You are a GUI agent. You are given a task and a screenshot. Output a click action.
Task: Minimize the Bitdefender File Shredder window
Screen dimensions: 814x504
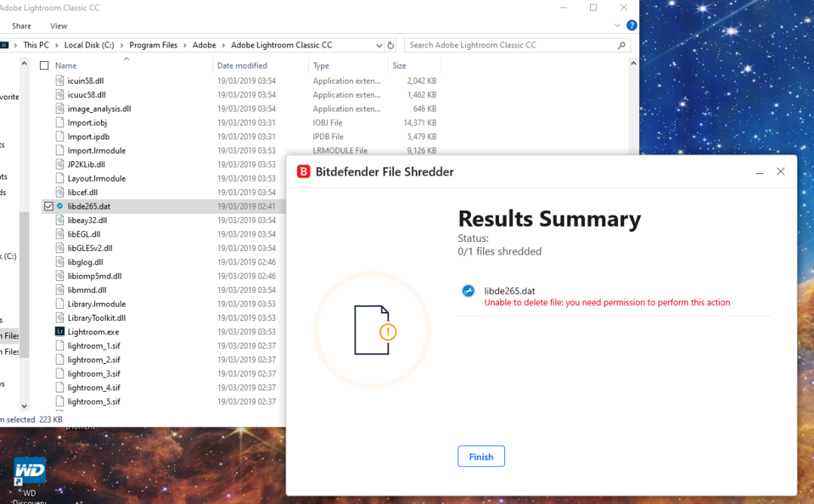[759, 172]
